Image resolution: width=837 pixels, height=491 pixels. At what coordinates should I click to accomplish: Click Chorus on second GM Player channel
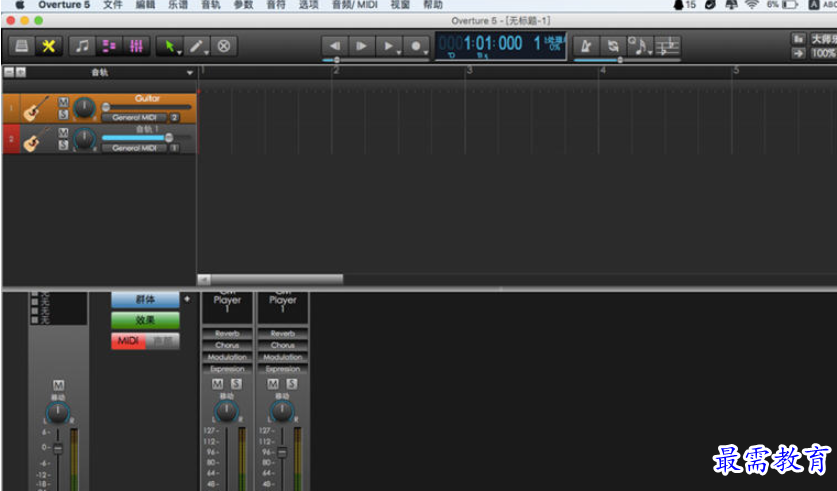pos(283,345)
